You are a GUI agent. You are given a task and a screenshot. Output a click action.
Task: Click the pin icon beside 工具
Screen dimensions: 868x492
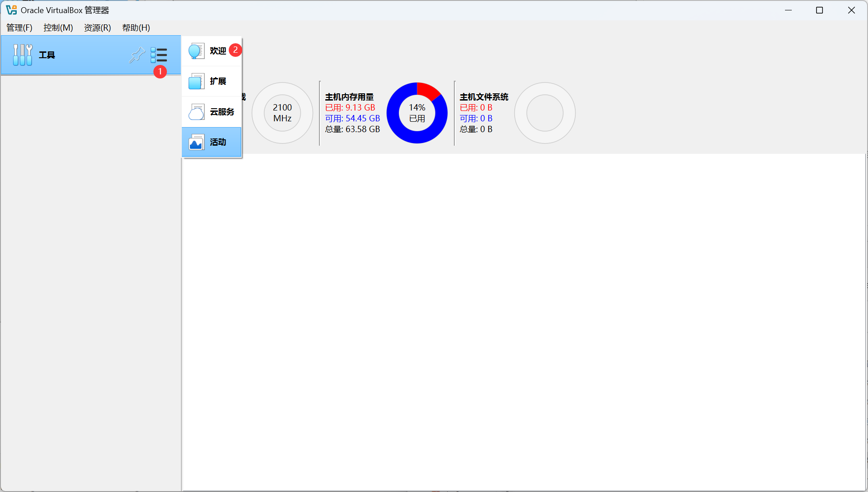(137, 55)
